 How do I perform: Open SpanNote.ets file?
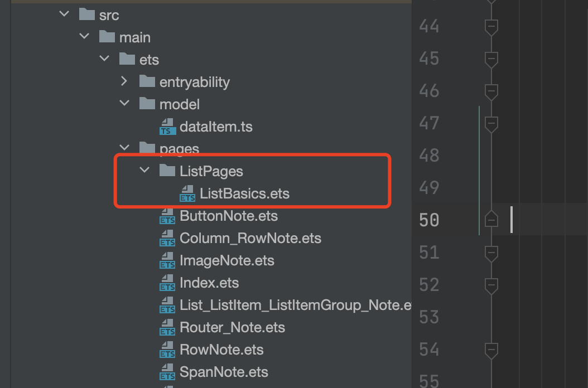(x=224, y=372)
